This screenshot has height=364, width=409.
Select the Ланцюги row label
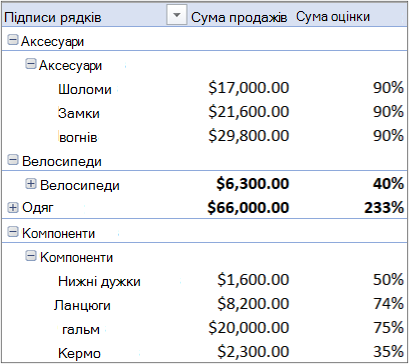pyautogui.click(x=82, y=306)
